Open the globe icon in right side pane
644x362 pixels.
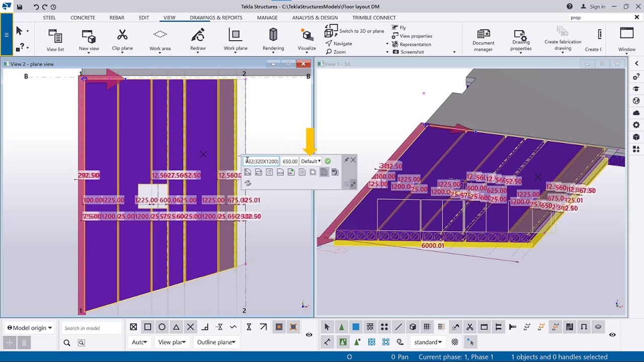pos(636,101)
